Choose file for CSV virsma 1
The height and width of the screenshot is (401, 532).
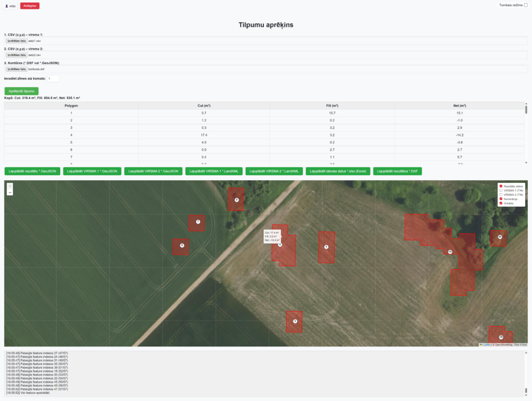point(16,41)
